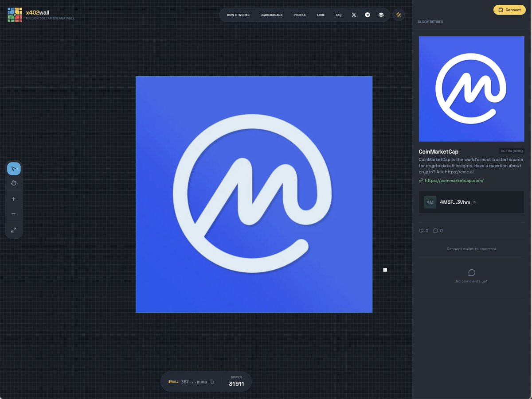Open the coinmarketcap.com link
This screenshot has height=399, width=532.
454,181
